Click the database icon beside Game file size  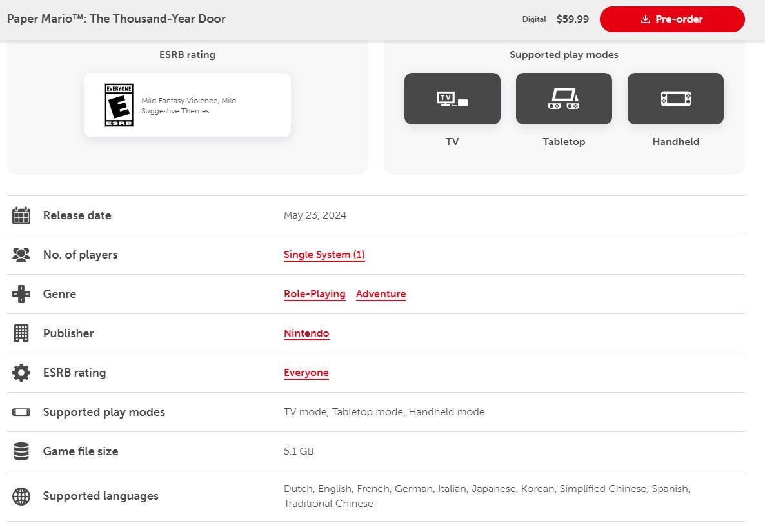[21, 451]
